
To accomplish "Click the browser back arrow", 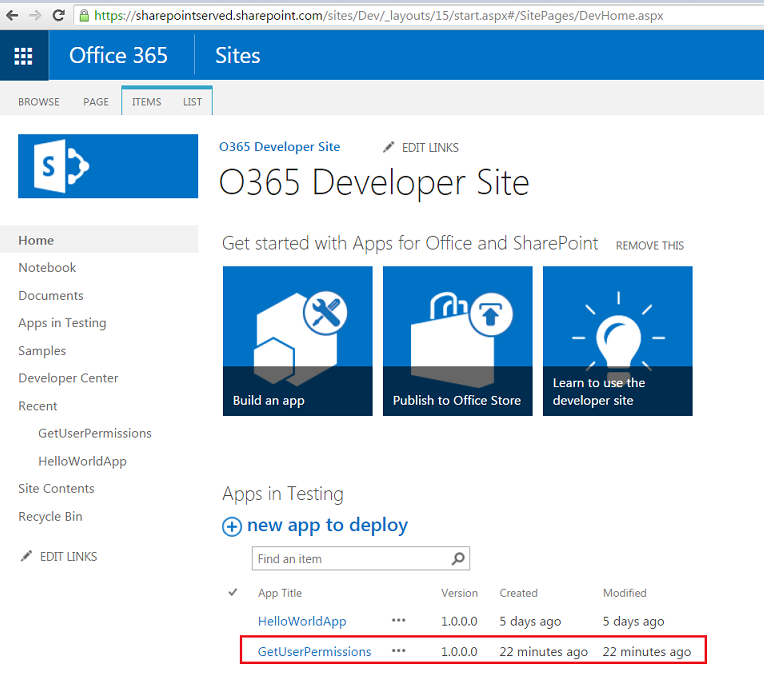I will [12, 16].
